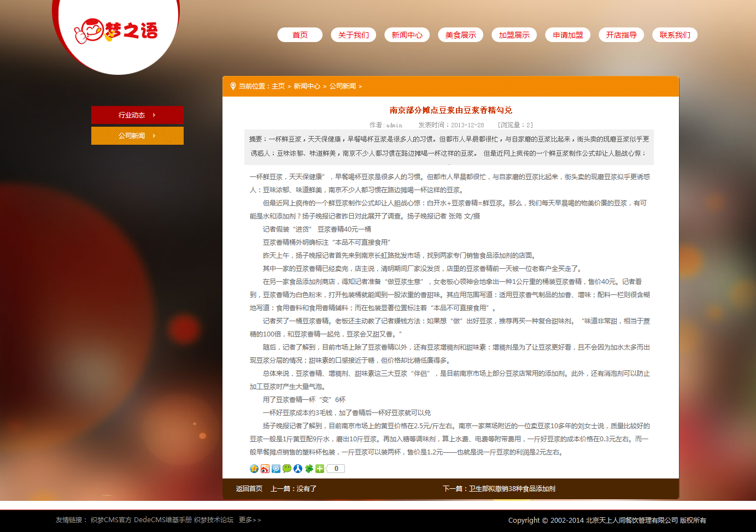Open 申请加盟 navigation item
Screen dimensions: 756x532
(x=567, y=35)
